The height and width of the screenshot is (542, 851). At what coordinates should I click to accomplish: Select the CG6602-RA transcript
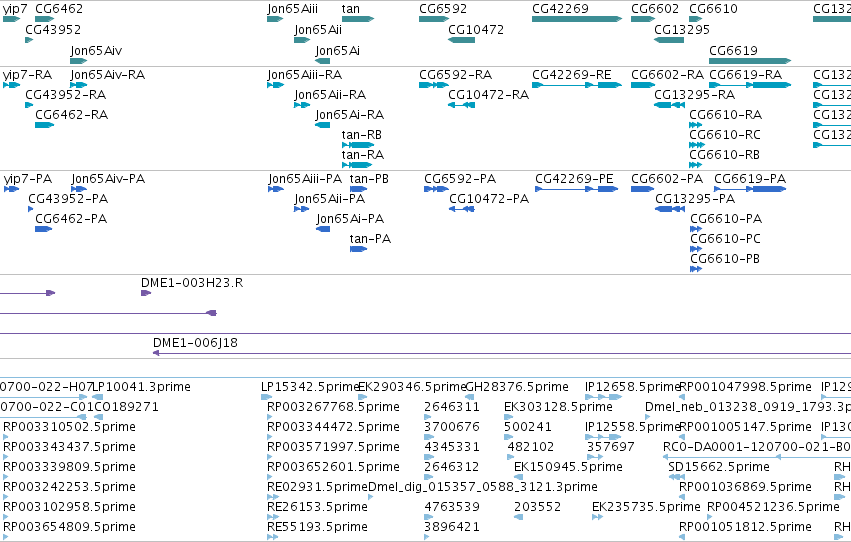(x=643, y=85)
